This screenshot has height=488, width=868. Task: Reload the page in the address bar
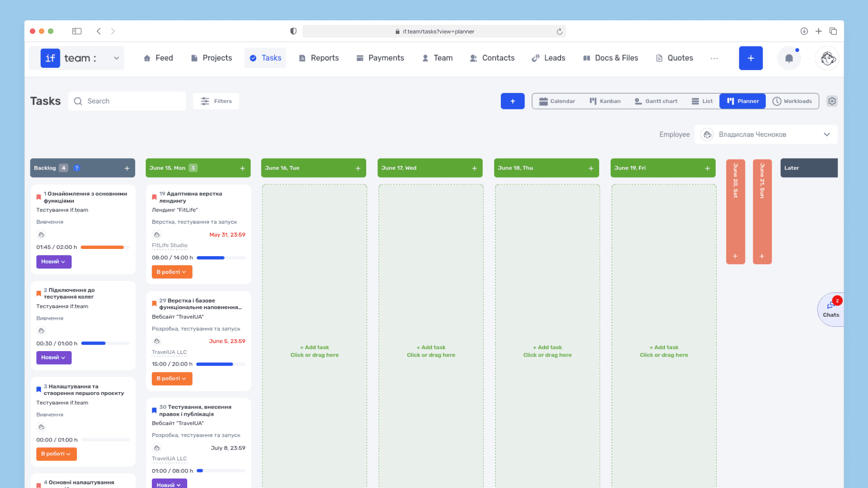(559, 32)
